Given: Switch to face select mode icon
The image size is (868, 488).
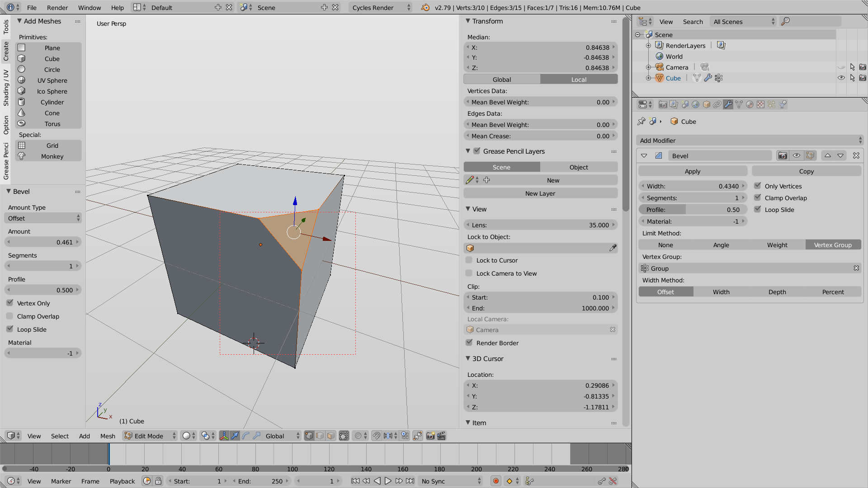Looking at the screenshot, I should [331, 436].
